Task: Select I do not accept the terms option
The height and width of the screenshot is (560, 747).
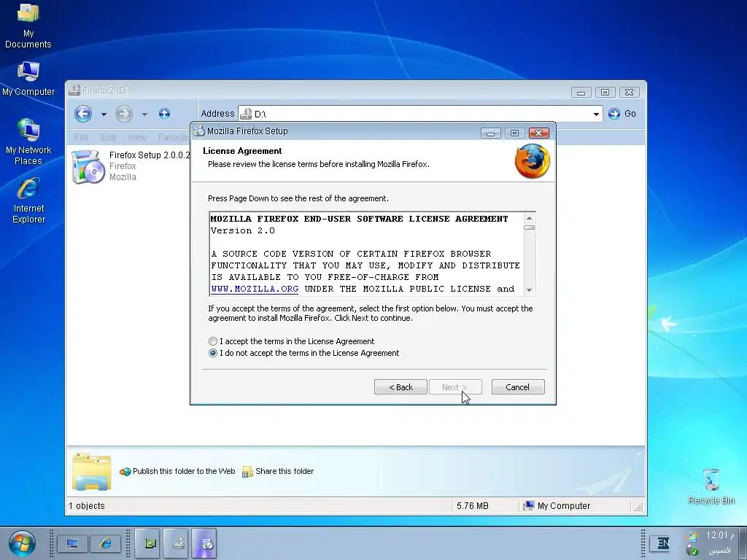Action: (213, 354)
